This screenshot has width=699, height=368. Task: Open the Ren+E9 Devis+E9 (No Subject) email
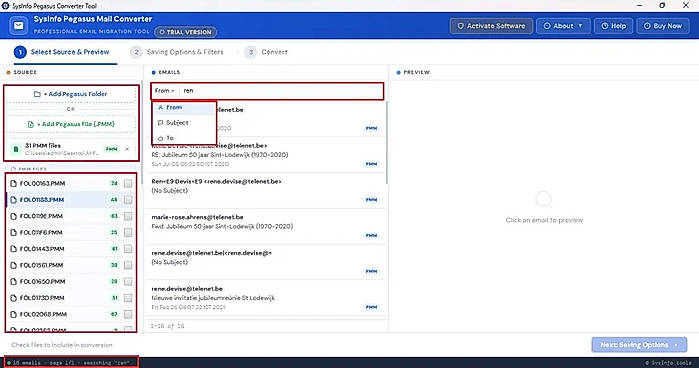tap(266, 190)
